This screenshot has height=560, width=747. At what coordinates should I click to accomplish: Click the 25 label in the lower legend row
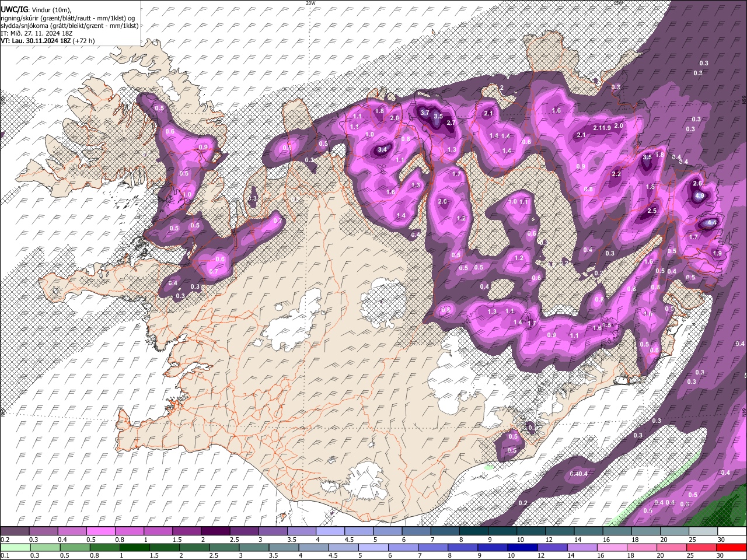[692, 555]
